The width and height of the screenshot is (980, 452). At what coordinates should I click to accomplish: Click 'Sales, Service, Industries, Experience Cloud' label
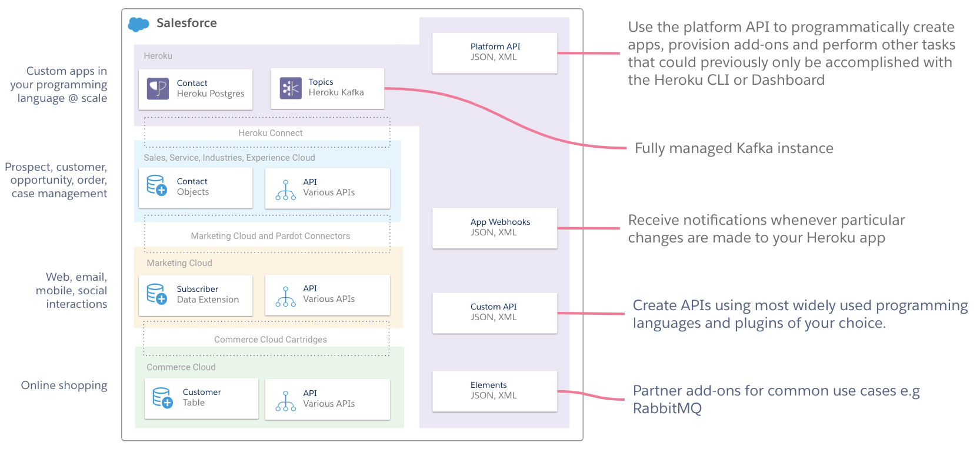(229, 158)
